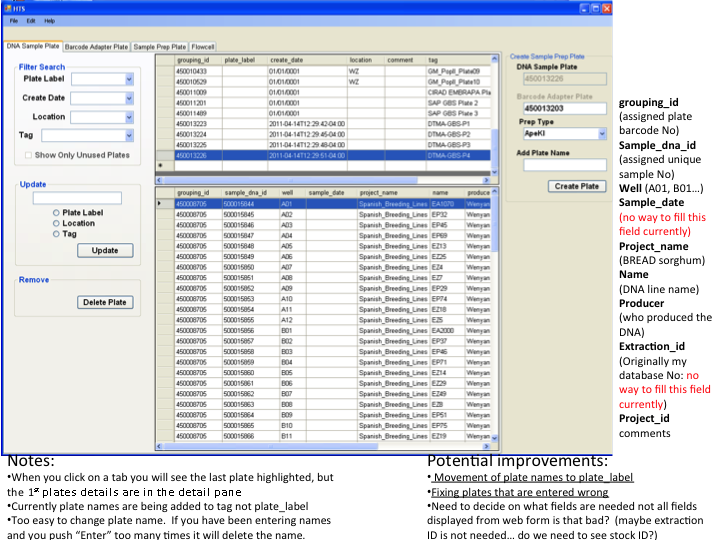Click the lower grid scroll-right arrow
Screen dimensions: 720x540
pos(486,446)
